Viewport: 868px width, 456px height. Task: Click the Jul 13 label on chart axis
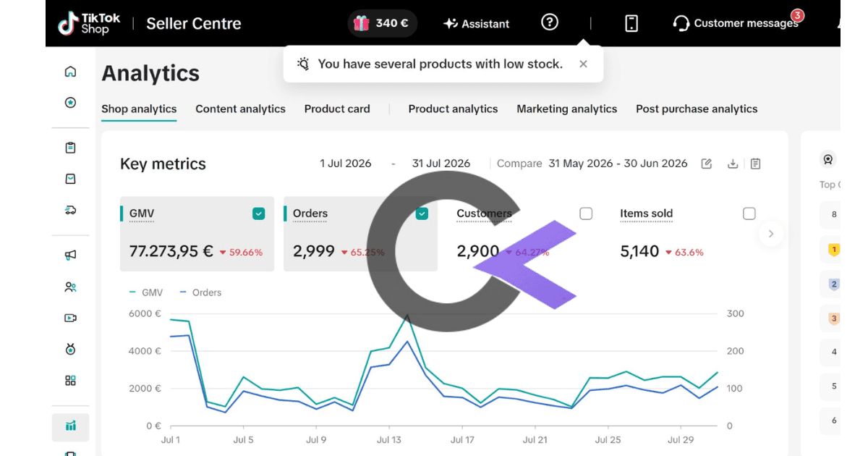[389, 439]
